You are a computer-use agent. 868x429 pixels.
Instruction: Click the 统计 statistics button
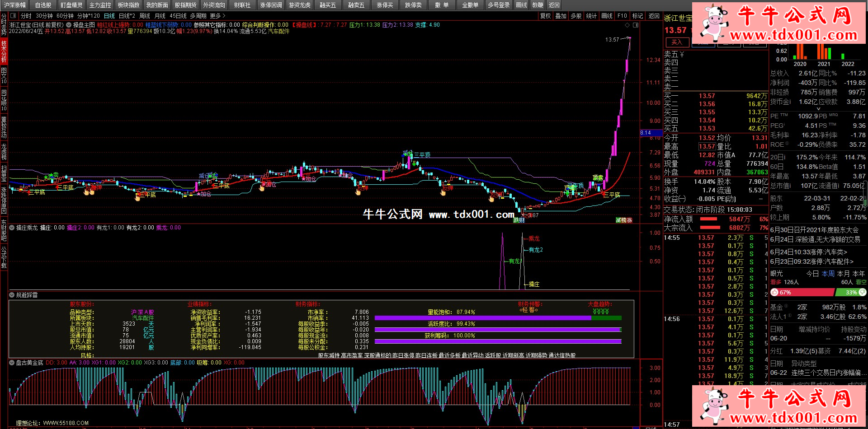(x=591, y=16)
